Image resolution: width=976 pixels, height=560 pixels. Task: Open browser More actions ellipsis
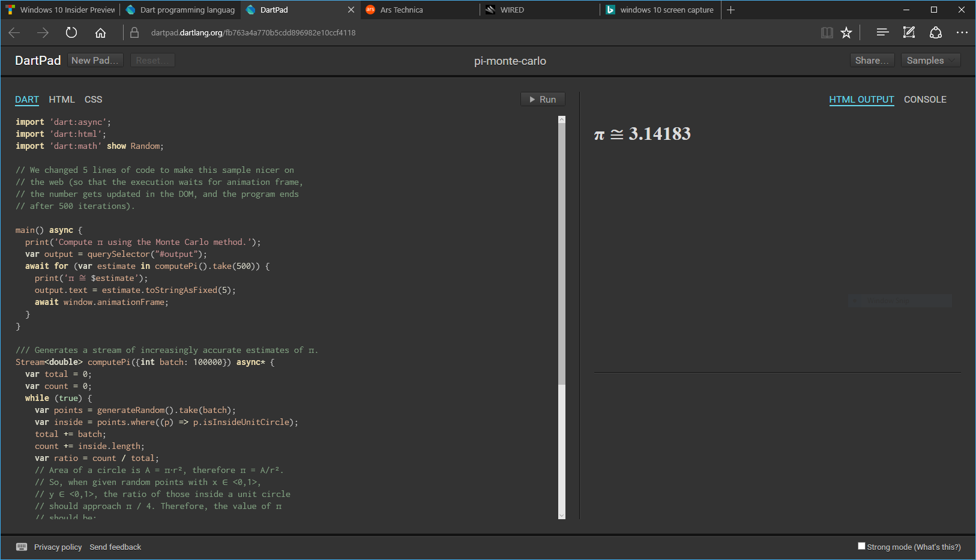click(962, 33)
